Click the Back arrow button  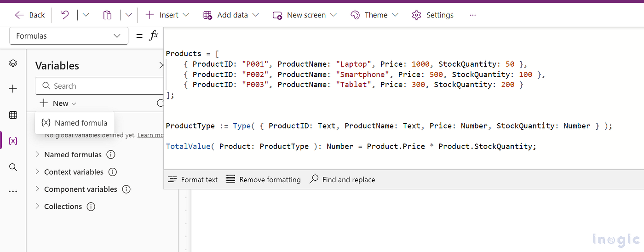point(29,15)
